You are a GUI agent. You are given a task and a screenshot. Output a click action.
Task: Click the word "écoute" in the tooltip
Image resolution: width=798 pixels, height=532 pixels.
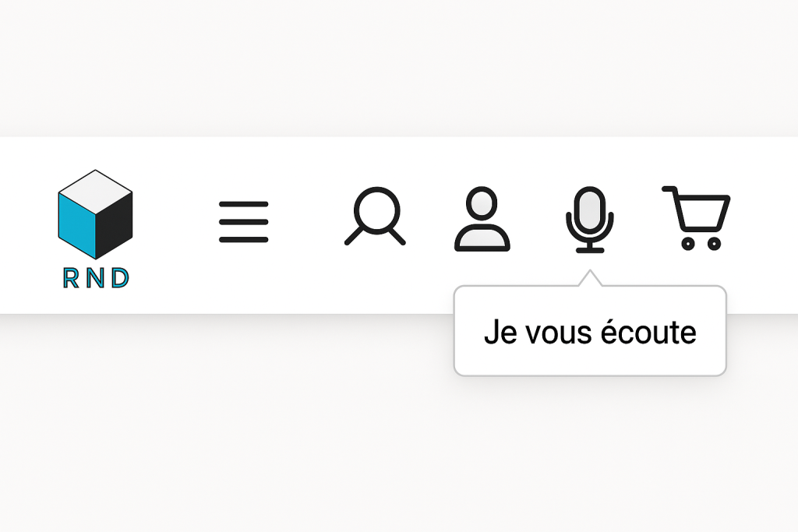tap(649, 333)
